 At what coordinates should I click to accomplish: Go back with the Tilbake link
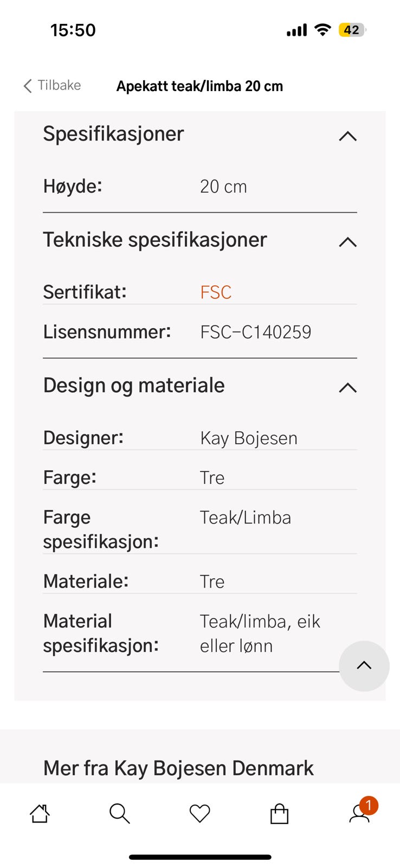click(59, 85)
